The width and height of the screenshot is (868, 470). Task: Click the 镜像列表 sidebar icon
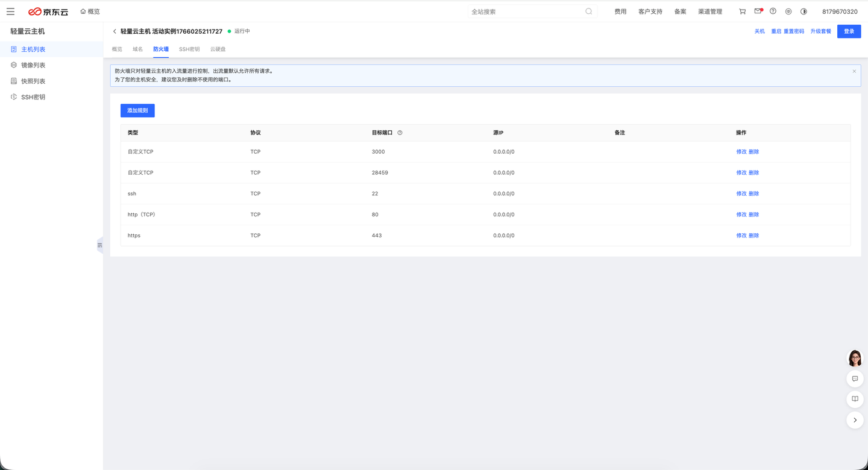14,65
